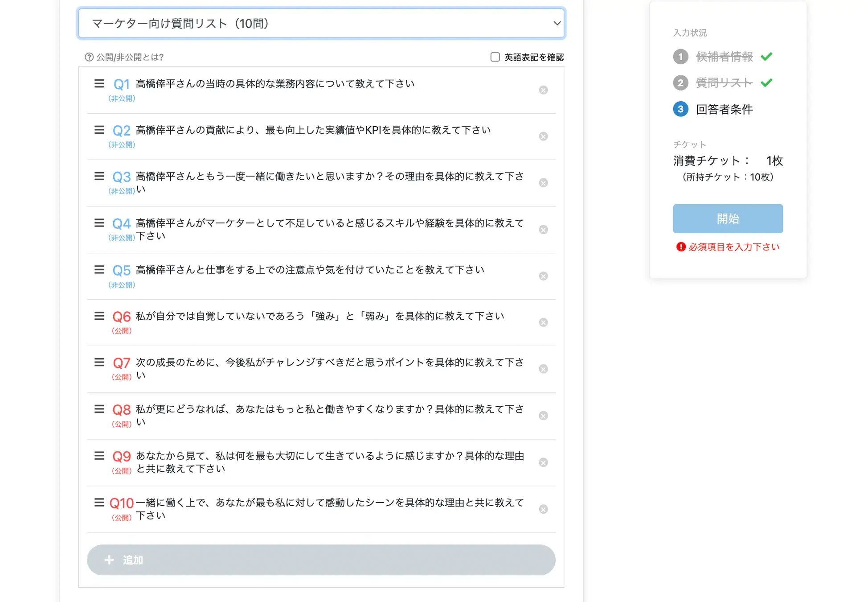Click the Q8 hamburger drag handle
868x602 pixels.
pyautogui.click(x=99, y=409)
